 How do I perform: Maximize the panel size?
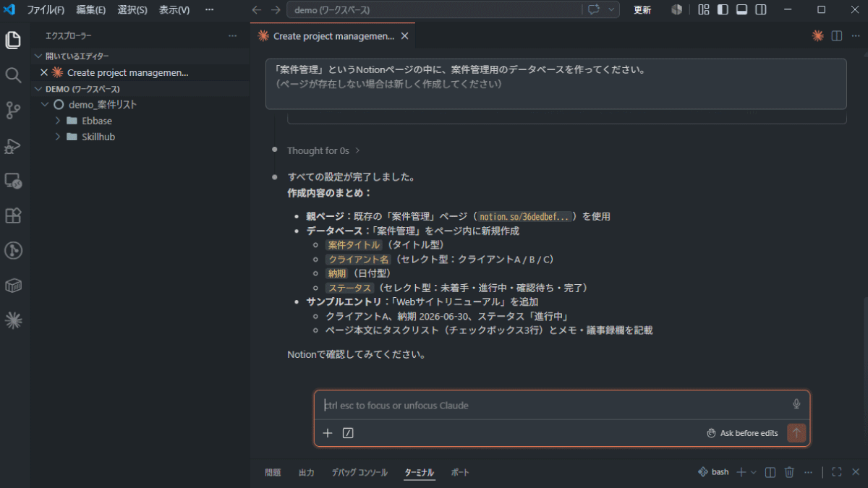tap(837, 472)
